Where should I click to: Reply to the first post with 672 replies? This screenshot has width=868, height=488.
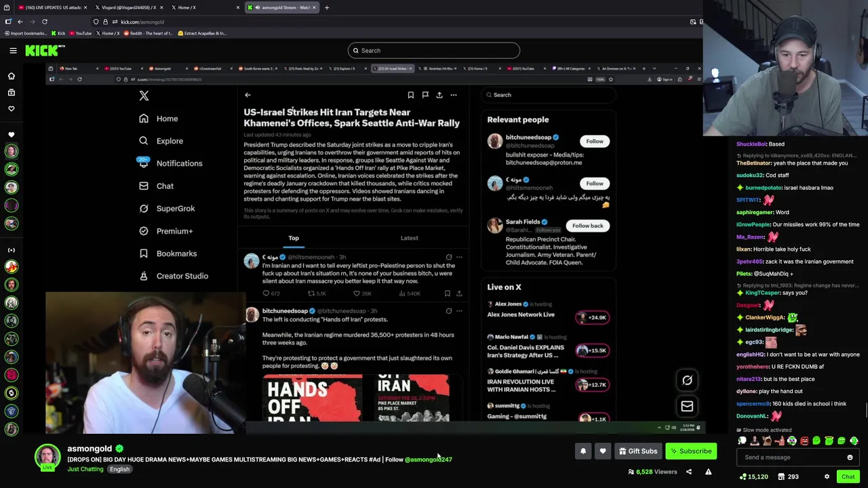tap(271, 293)
